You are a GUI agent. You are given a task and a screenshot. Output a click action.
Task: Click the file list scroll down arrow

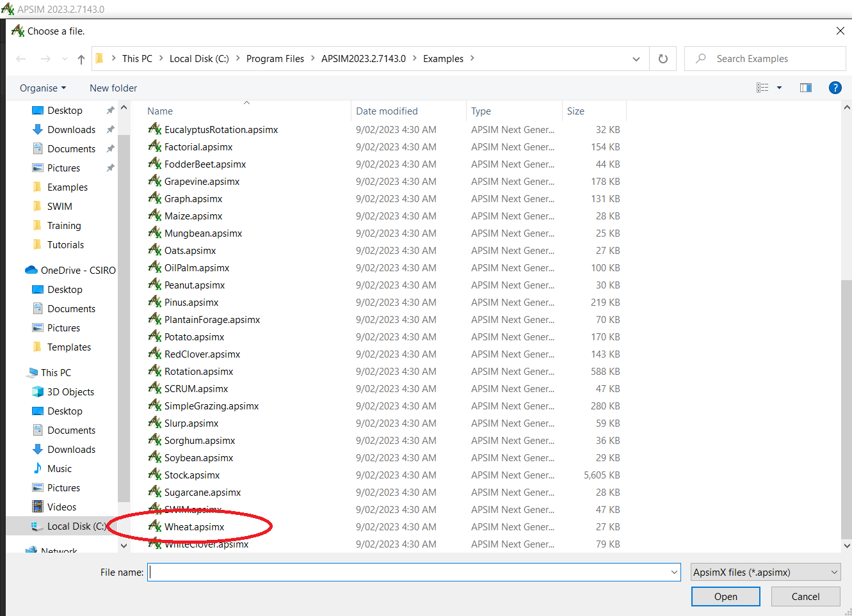click(847, 546)
